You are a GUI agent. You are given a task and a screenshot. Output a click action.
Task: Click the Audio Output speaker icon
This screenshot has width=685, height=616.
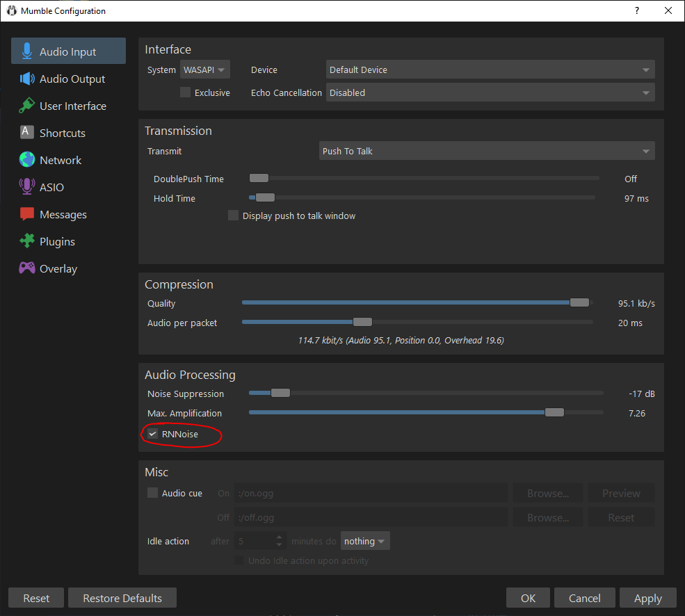click(x=27, y=79)
